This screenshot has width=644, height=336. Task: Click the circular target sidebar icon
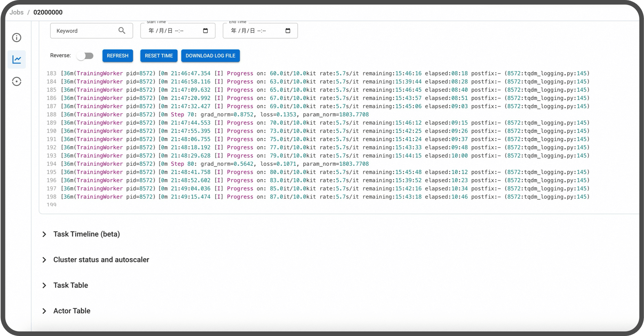click(17, 82)
